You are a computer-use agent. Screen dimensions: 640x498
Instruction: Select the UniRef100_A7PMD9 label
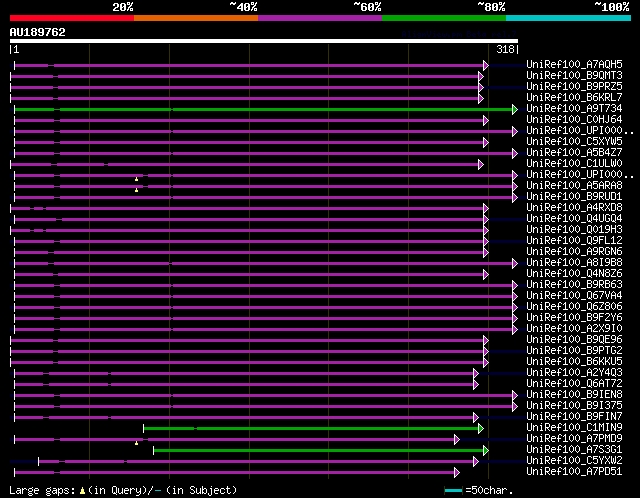(574, 439)
